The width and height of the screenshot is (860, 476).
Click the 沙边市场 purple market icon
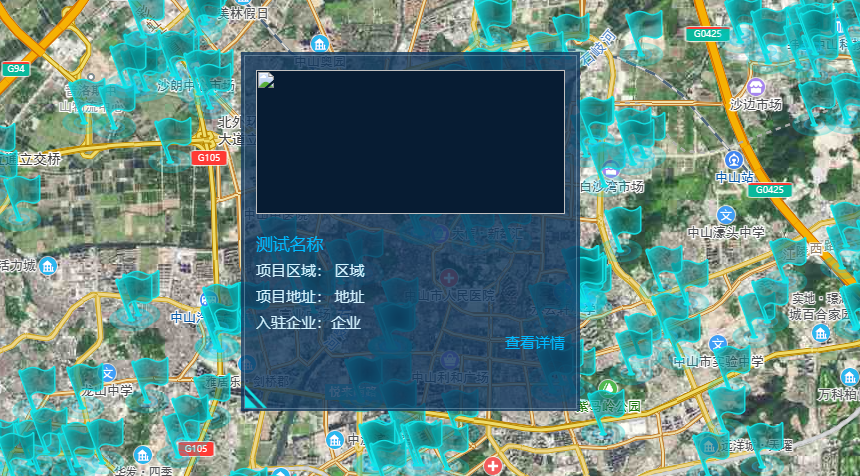coord(756,86)
